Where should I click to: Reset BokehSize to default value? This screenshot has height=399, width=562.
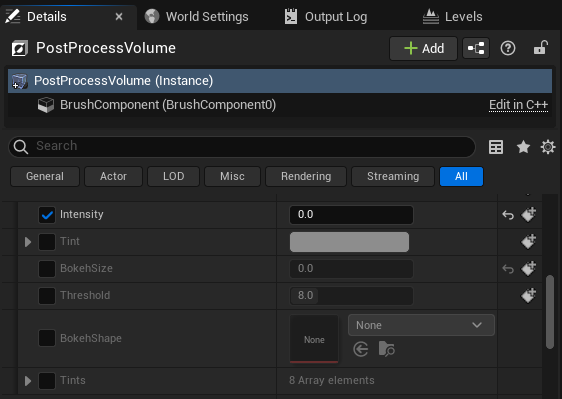pos(508,269)
